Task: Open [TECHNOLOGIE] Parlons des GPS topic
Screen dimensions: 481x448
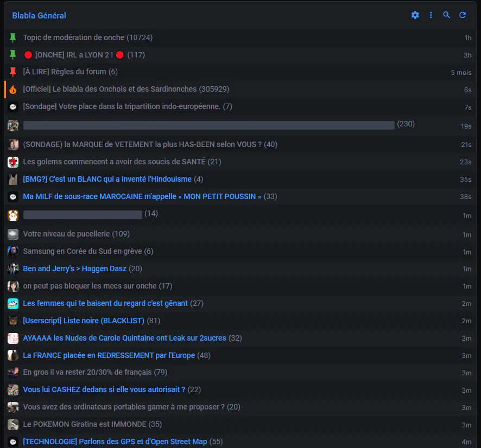Action: 115,442
